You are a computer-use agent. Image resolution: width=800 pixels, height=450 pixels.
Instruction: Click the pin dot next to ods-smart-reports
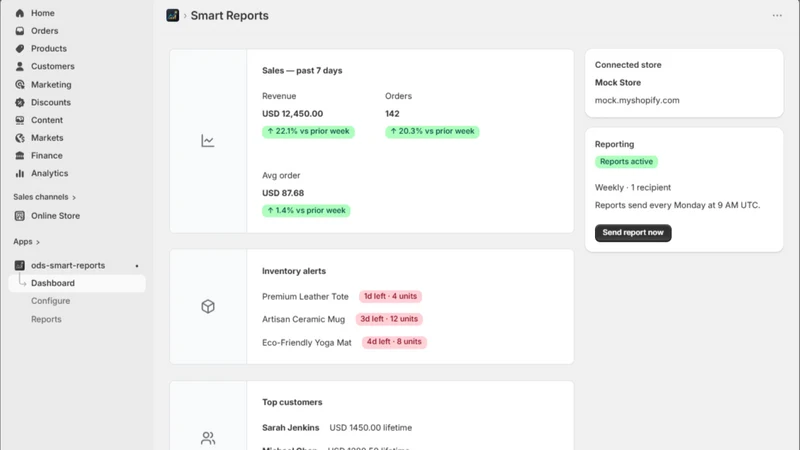tap(137, 266)
